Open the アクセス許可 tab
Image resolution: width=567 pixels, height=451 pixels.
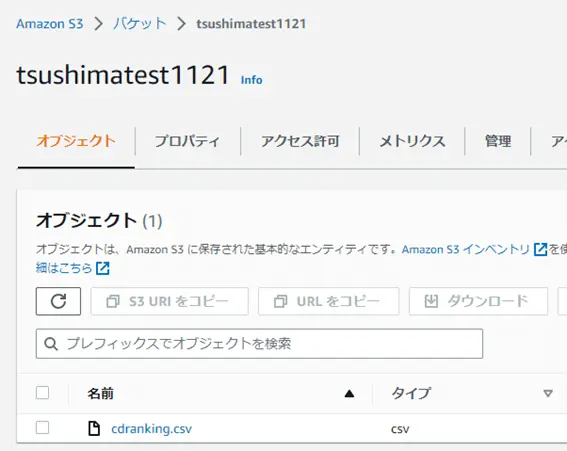(x=300, y=141)
